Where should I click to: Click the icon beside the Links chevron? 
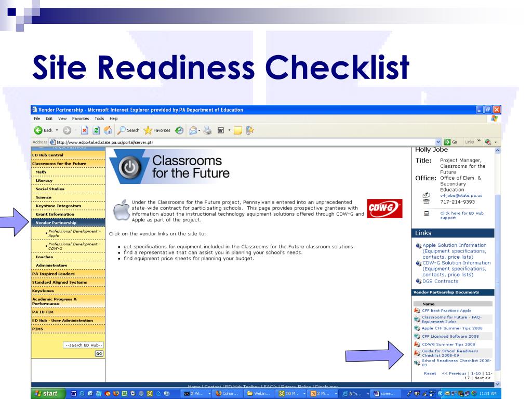click(x=488, y=142)
